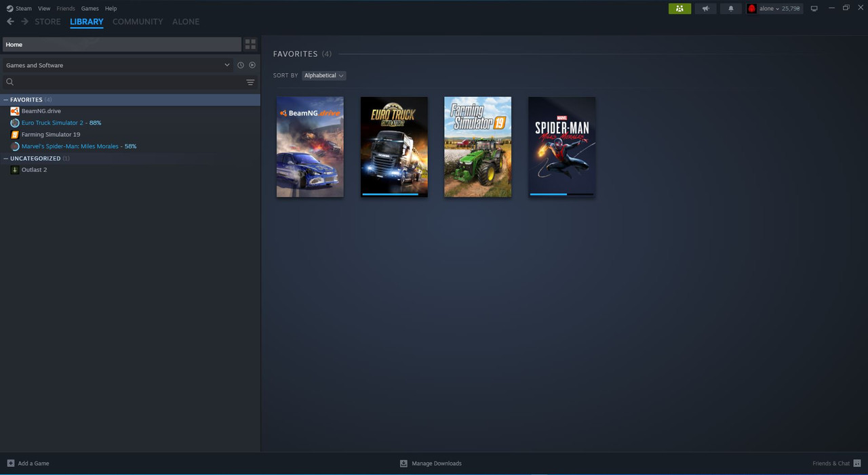Maximize or restore the Steam window

tap(846, 8)
